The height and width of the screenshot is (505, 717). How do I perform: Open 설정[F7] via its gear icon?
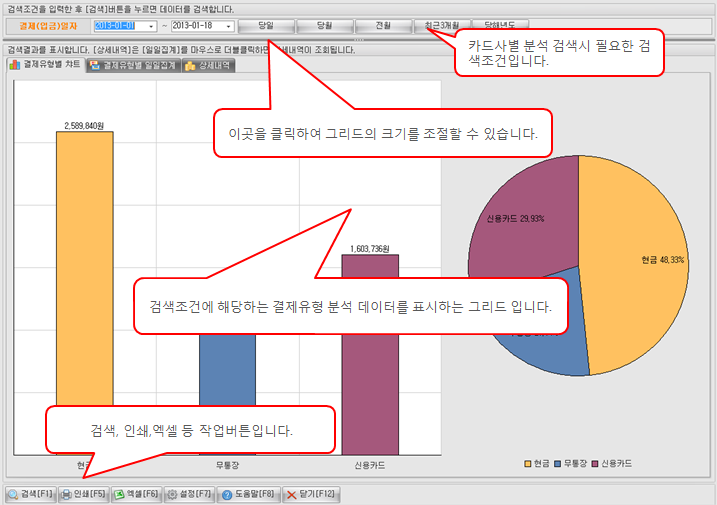point(172,494)
